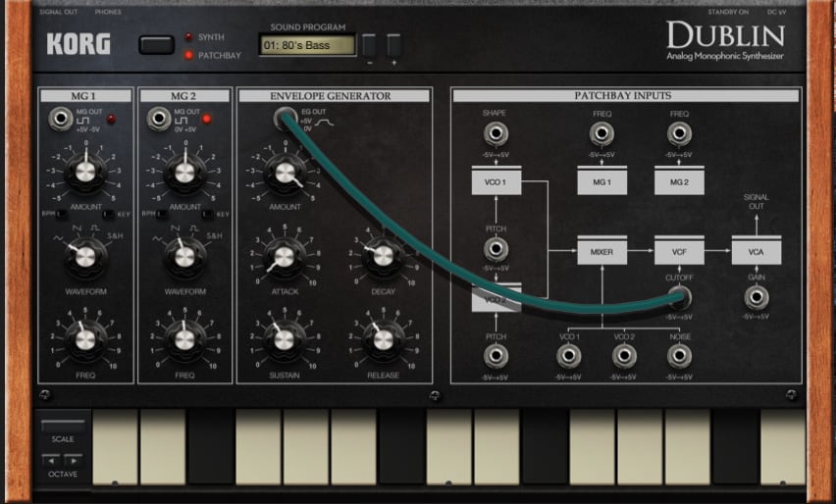Viewport: 836px width, 504px height.
Task: Click the PATCHBAY INPUTS panel title
Action: [626, 95]
